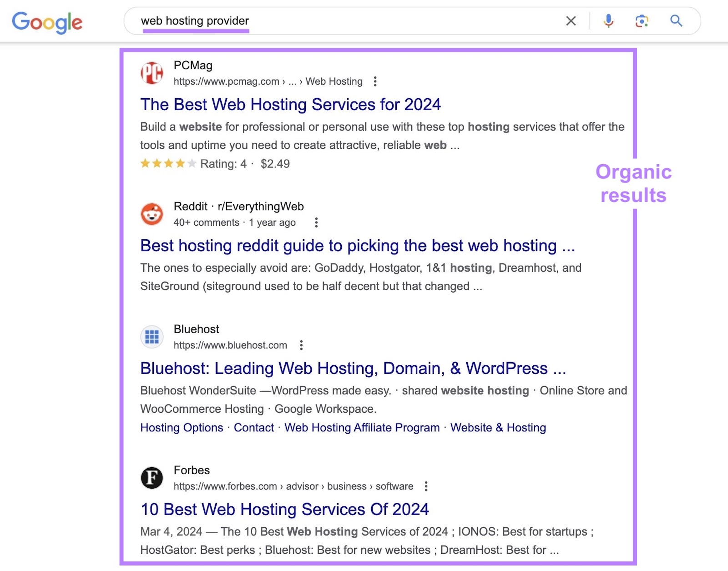Click the "Web Hosting Affiliate Program" sitelink
Viewport: 728px width, 571px height.
point(361,428)
